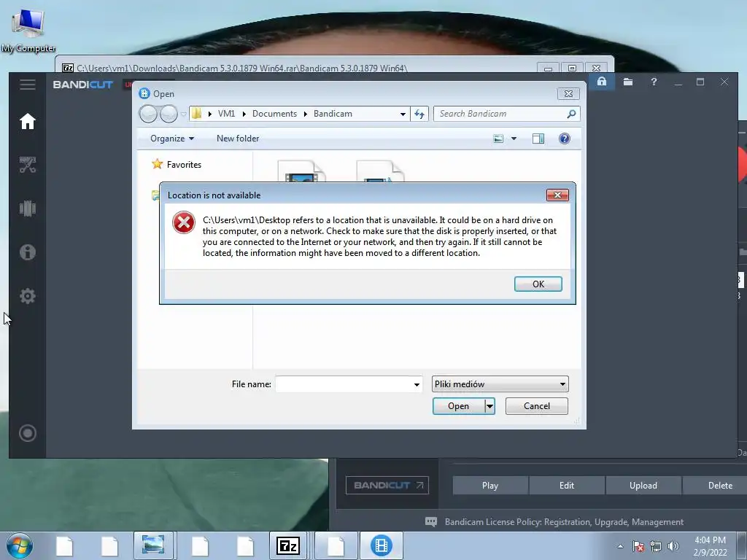Image resolution: width=747 pixels, height=560 pixels.
Task: Open Bandicut settings gear icon
Action: tap(28, 296)
